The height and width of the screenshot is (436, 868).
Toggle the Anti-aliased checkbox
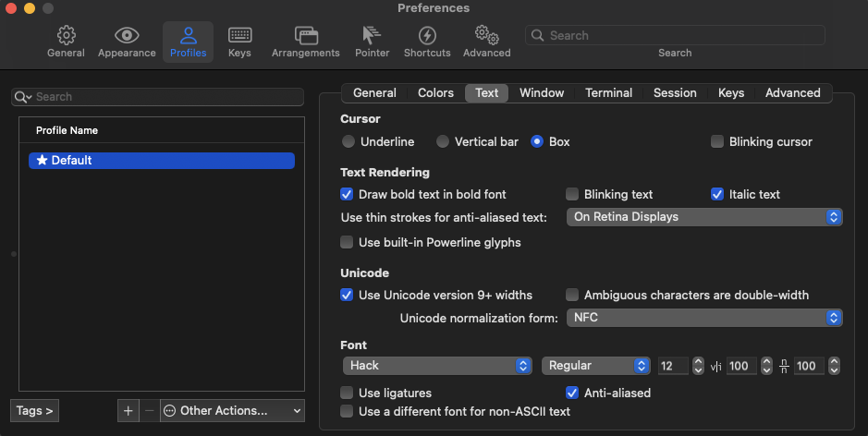point(572,393)
